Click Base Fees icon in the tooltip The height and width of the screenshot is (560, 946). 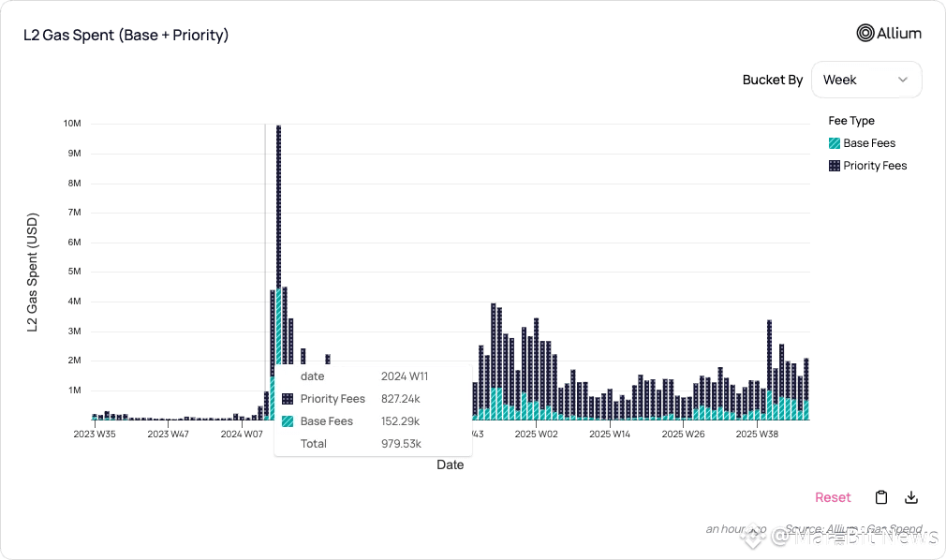288,421
